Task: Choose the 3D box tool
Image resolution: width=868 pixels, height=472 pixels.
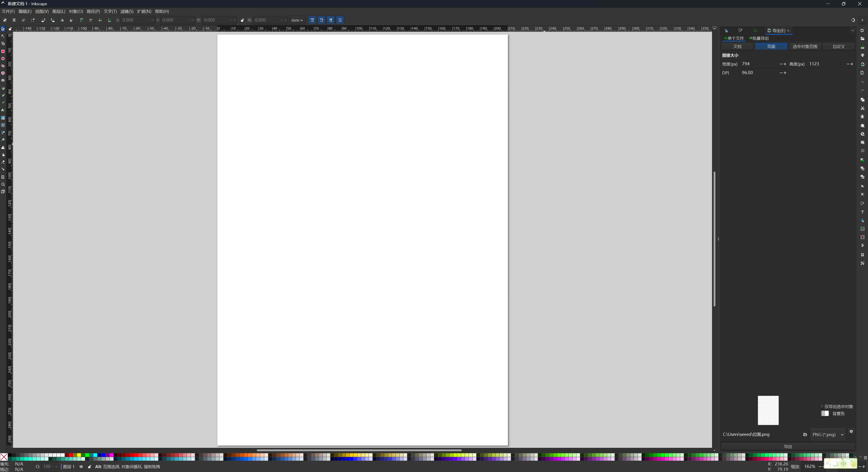Action: pos(3,73)
